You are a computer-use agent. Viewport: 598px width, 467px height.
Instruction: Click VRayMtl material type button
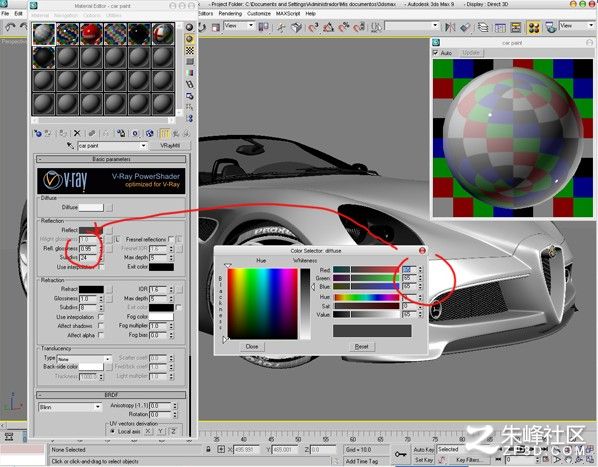pos(170,146)
